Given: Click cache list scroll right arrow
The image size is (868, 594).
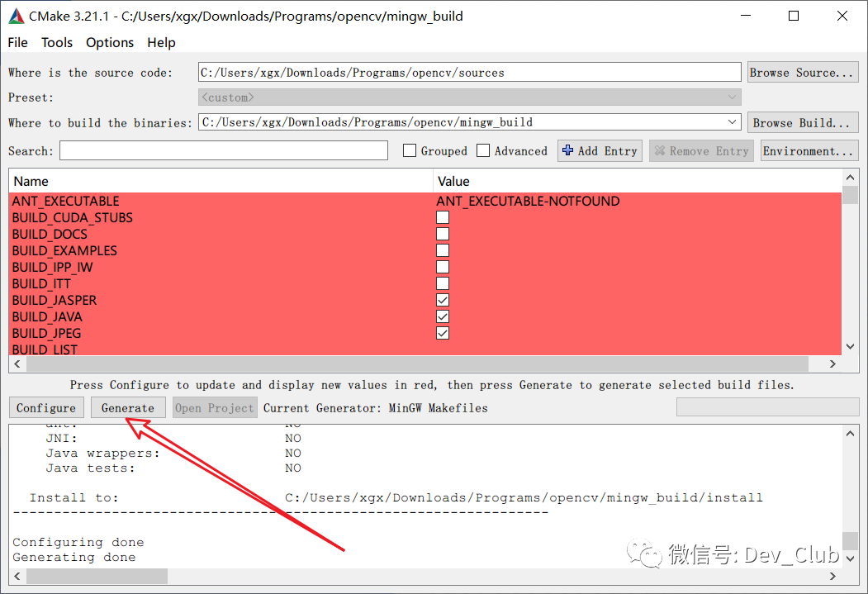Looking at the screenshot, I should [832, 364].
